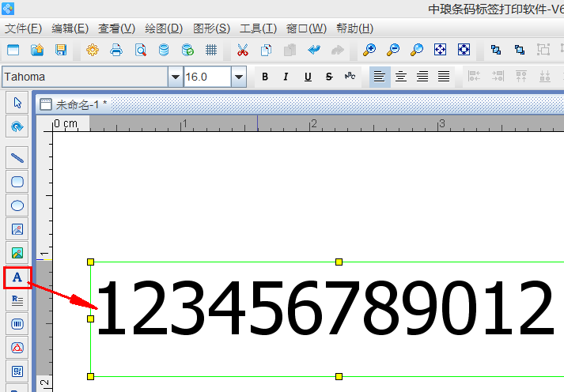The width and height of the screenshot is (564, 392).
Task: Click the scissors cut icon
Action: tap(242, 50)
